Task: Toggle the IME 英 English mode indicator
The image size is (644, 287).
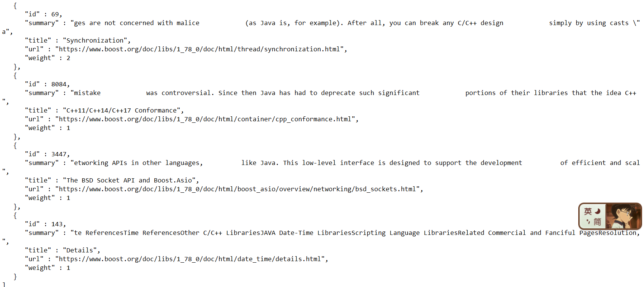Action: click(588, 211)
